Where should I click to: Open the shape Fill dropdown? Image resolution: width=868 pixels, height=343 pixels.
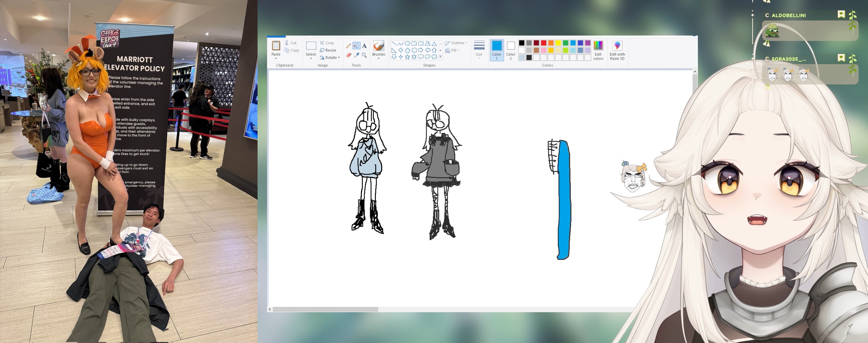452,50
